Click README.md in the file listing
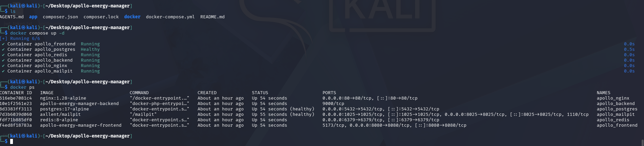This screenshot has width=644, height=146. point(213,17)
